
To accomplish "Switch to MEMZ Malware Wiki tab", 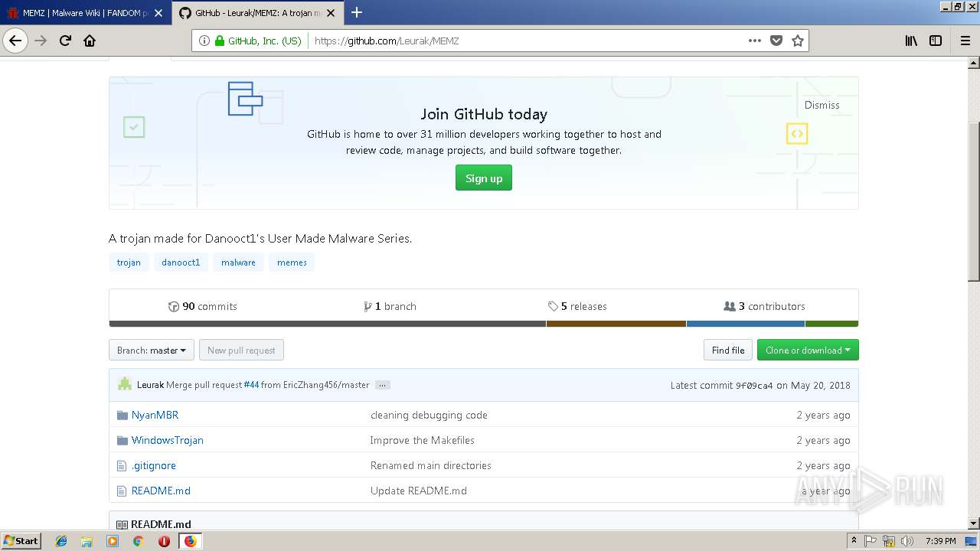I will 84,13.
